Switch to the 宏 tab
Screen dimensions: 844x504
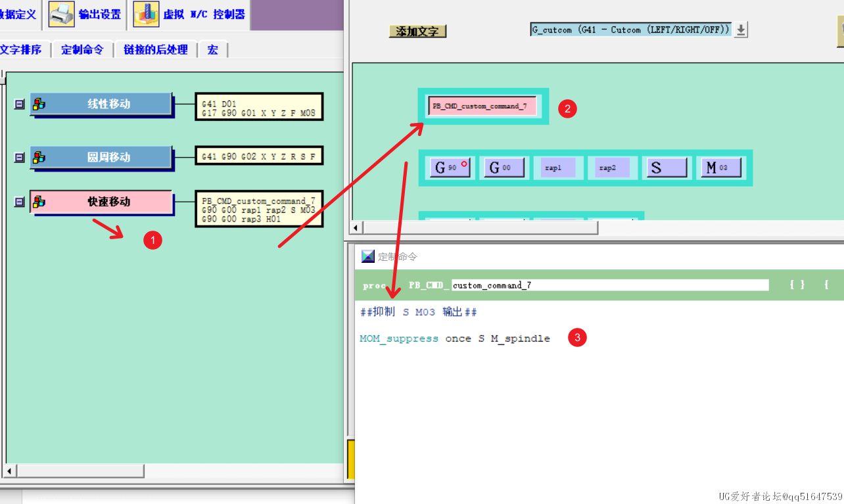(212, 49)
